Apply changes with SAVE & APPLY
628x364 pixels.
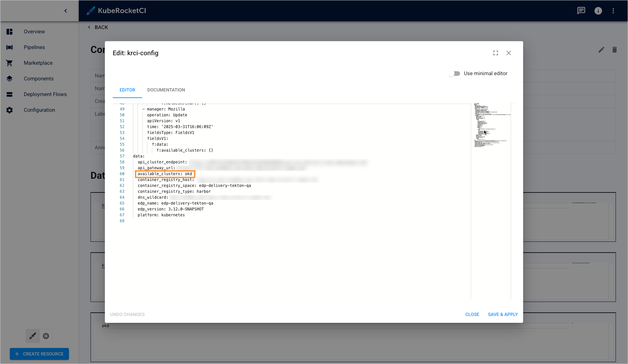pos(503,314)
